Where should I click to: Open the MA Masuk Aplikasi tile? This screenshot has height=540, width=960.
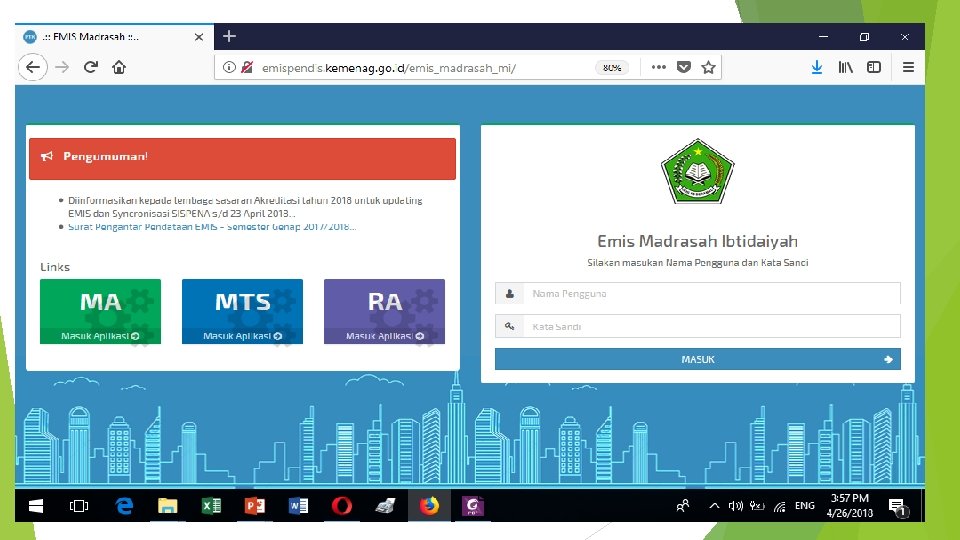[x=100, y=312]
